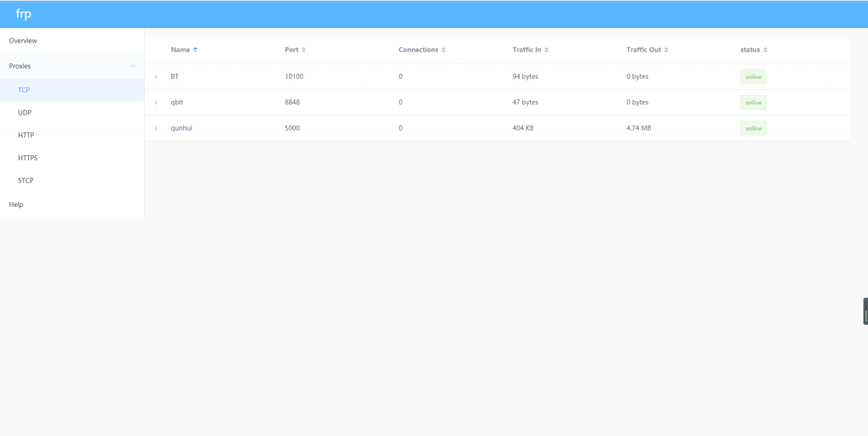Open the Help link in sidebar
868x436 pixels.
[72, 204]
